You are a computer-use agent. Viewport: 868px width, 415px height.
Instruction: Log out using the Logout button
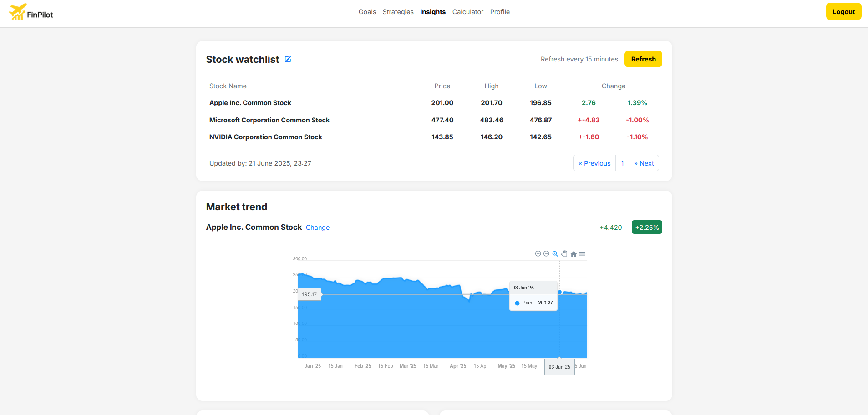pyautogui.click(x=843, y=12)
